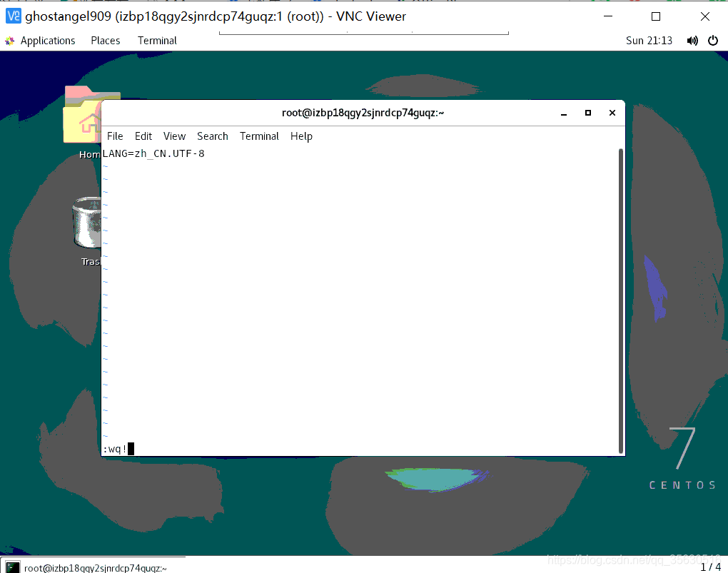728x573 pixels.
Task: Click the LANG=zh_CN.UTF-8 text line
Action: click(x=153, y=153)
